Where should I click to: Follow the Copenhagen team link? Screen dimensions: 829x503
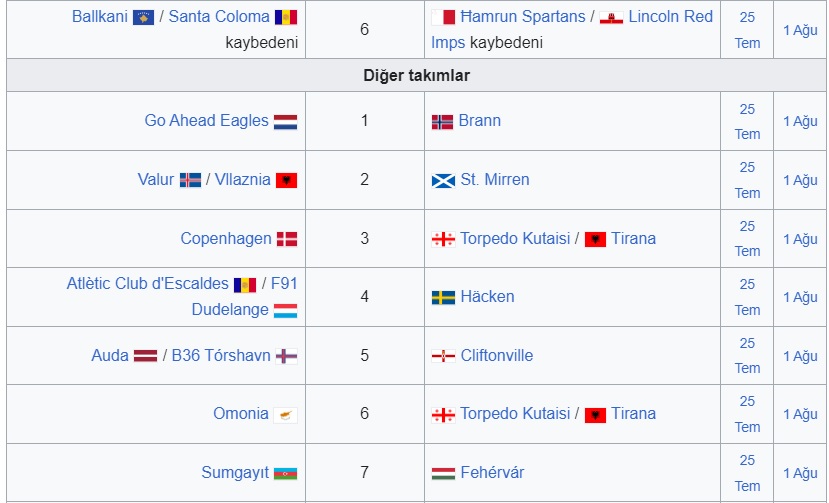click(x=226, y=239)
